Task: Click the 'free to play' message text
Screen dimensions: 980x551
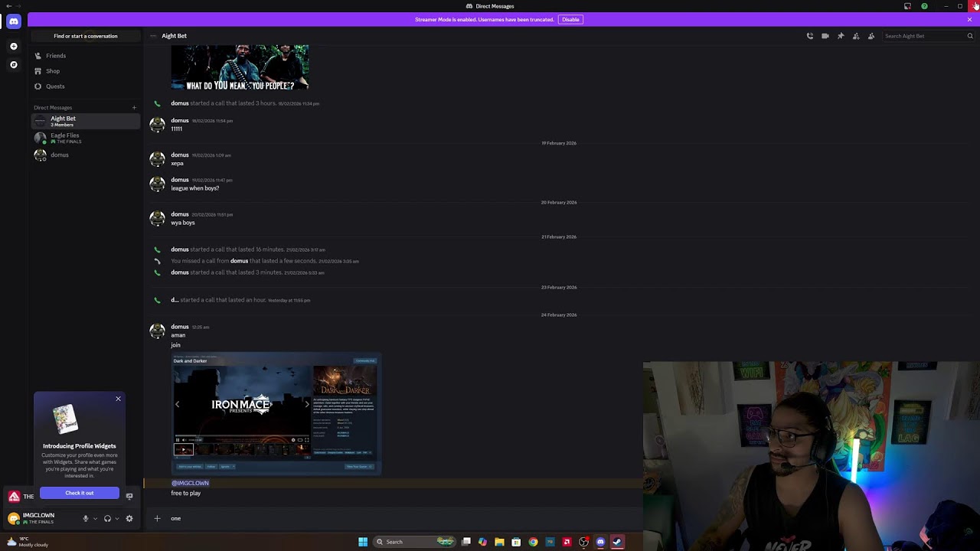Action: 186,493
